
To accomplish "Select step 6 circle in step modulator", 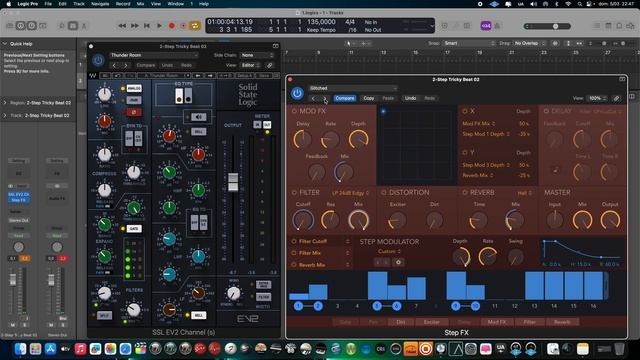I will pos(396,306).
